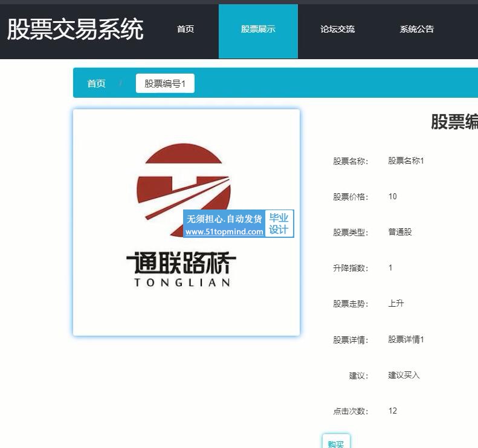Click the 通联路桥 stock logo image
The height and width of the screenshot is (448, 478).
[x=186, y=223]
